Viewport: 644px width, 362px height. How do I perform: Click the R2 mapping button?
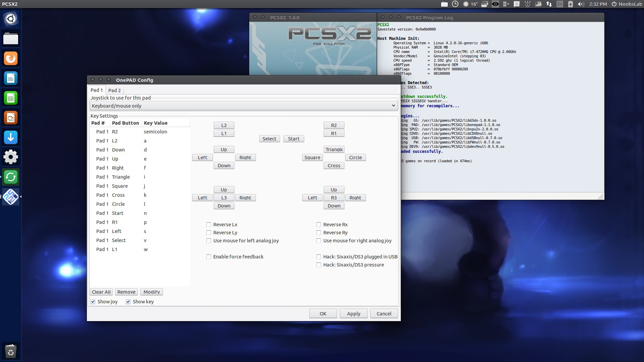(x=334, y=125)
